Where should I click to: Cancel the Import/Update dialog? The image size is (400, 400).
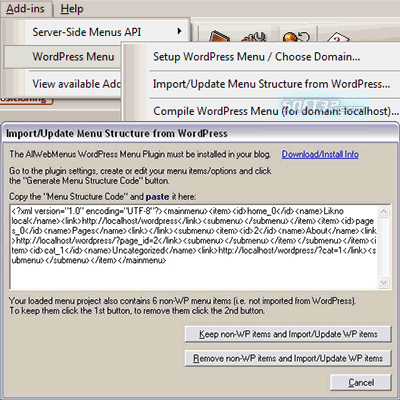click(x=361, y=382)
